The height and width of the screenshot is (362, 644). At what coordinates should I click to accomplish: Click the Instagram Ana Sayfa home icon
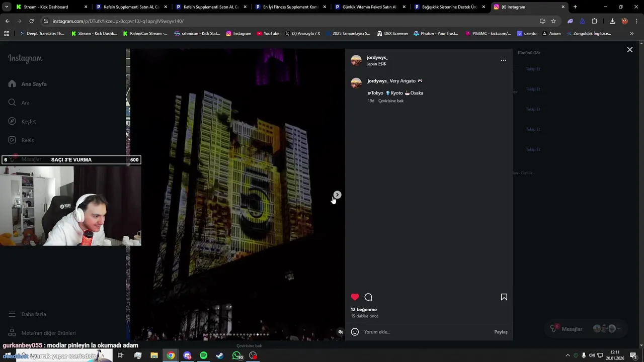[x=12, y=84]
